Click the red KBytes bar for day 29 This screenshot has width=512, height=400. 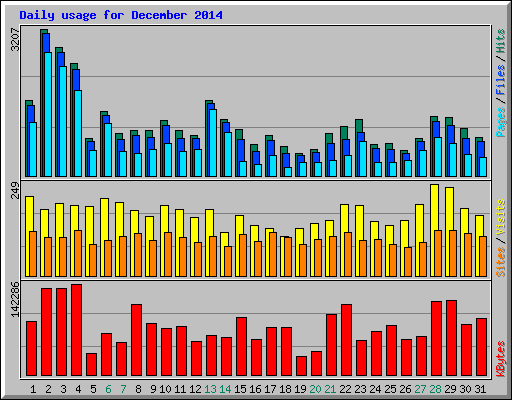451,338
